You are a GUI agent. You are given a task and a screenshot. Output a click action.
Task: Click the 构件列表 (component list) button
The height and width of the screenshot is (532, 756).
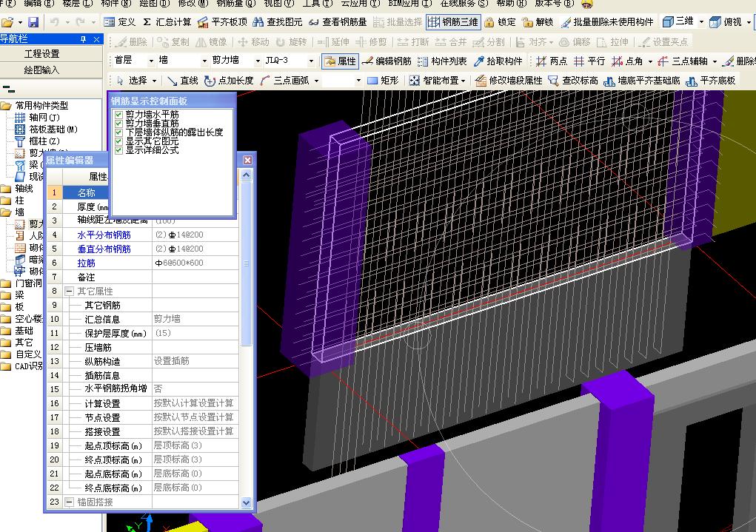click(x=442, y=61)
